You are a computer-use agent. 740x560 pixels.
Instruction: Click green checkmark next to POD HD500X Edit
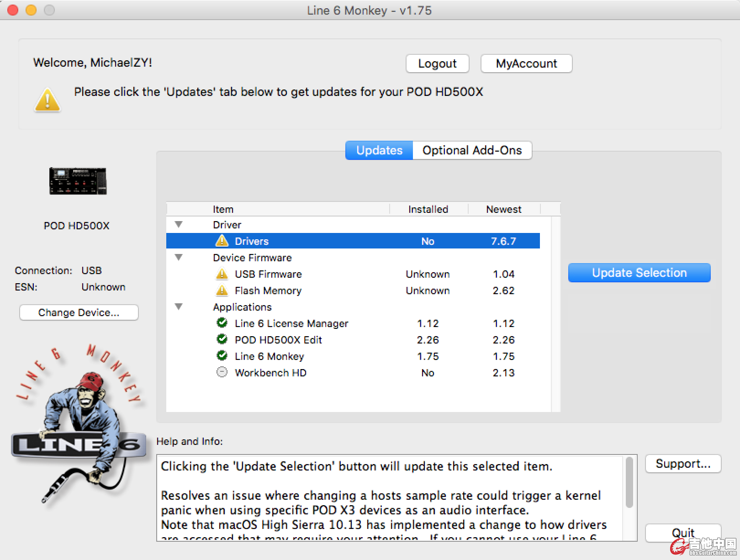point(222,339)
